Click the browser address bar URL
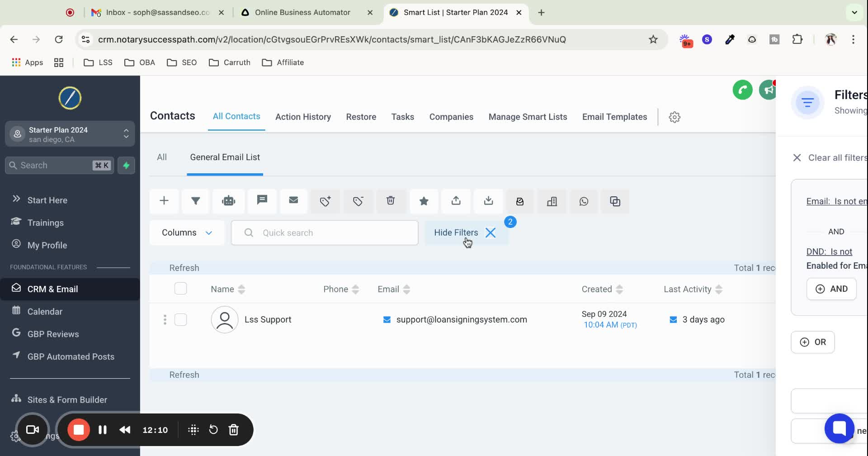Image resolution: width=868 pixels, height=456 pixels. tap(331, 39)
